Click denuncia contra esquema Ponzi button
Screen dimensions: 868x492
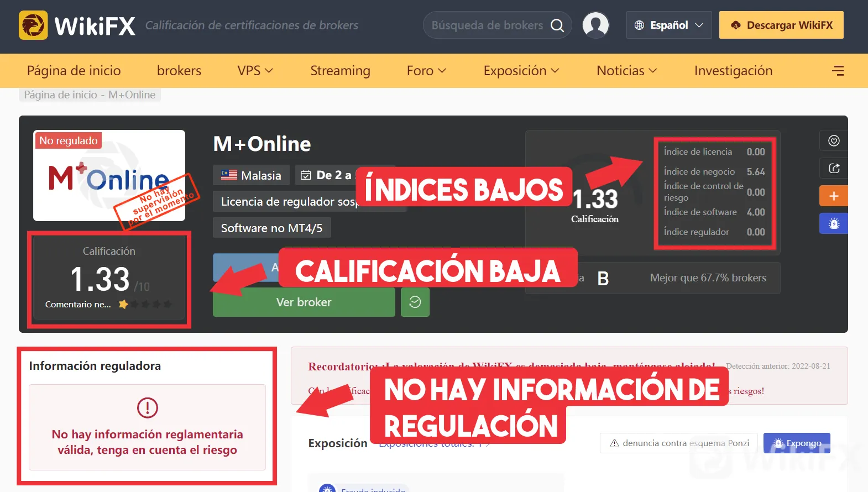tap(679, 443)
